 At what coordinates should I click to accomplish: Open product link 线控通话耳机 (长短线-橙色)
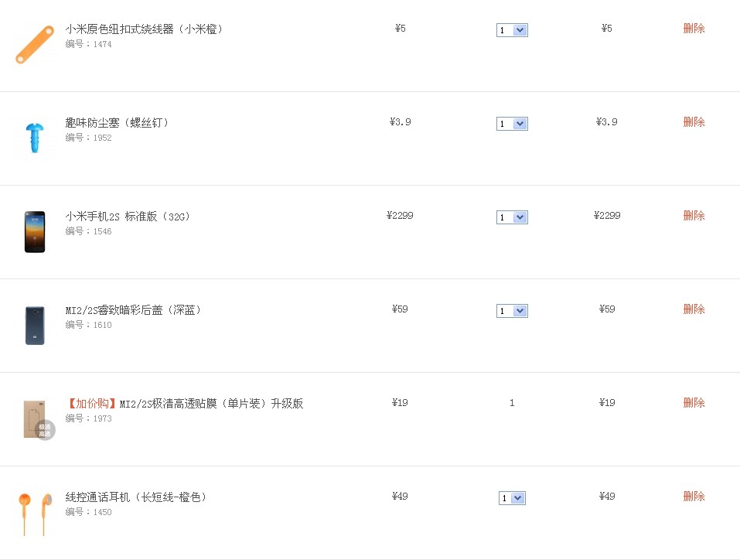136,497
